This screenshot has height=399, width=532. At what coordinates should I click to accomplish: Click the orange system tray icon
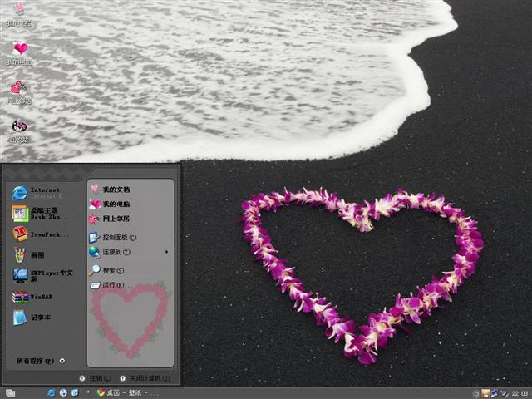click(x=485, y=393)
